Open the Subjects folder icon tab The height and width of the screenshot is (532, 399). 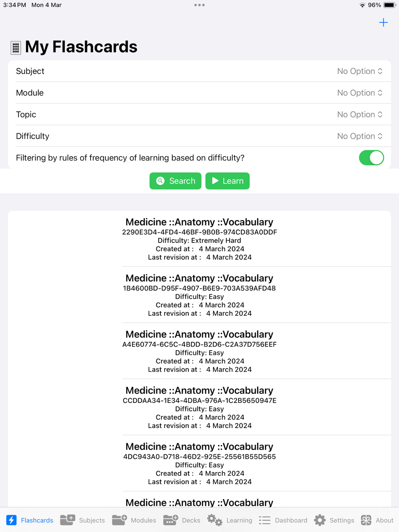click(68, 520)
